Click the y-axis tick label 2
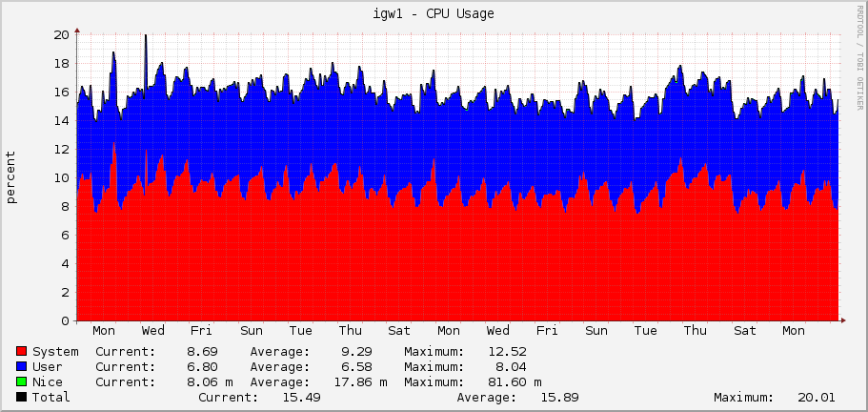The height and width of the screenshot is (412, 868). click(66, 293)
